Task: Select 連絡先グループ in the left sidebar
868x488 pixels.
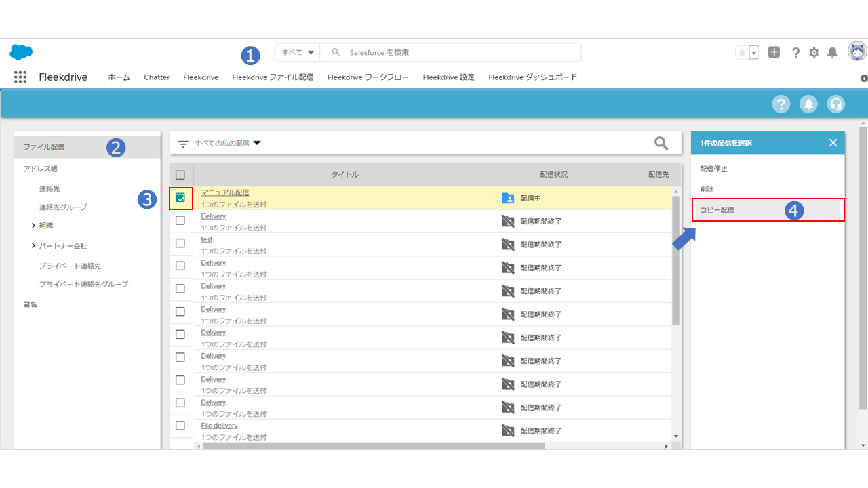Action: click(x=63, y=207)
